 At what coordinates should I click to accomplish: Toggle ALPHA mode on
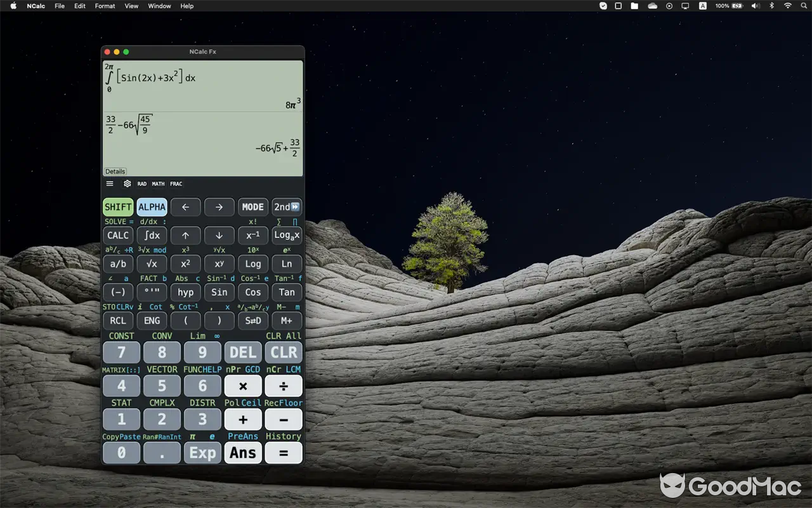152,206
